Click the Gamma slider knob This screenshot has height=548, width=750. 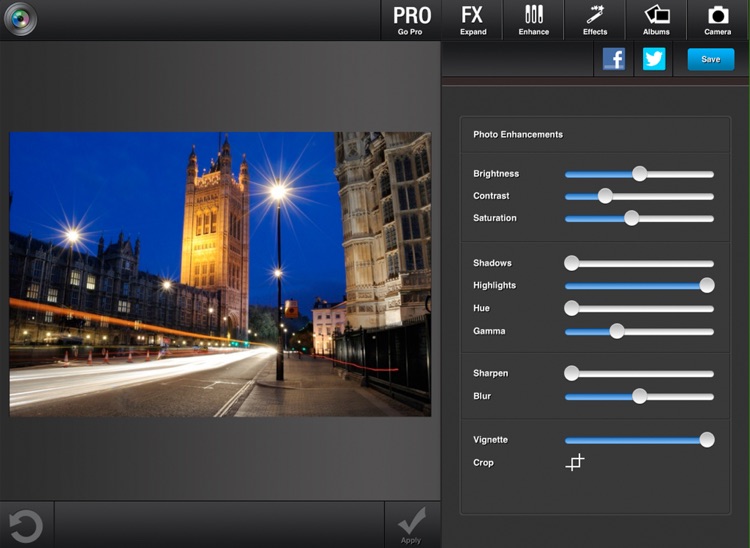coord(617,331)
